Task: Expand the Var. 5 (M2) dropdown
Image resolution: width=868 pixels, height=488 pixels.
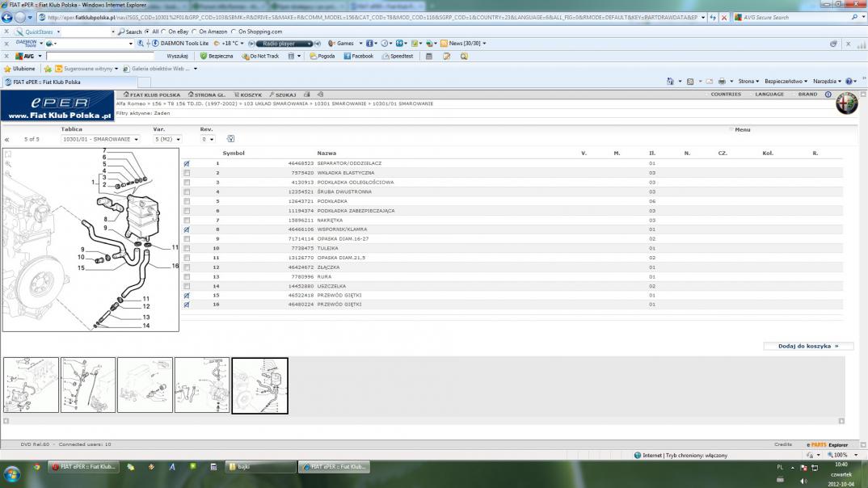Action: click(167, 139)
